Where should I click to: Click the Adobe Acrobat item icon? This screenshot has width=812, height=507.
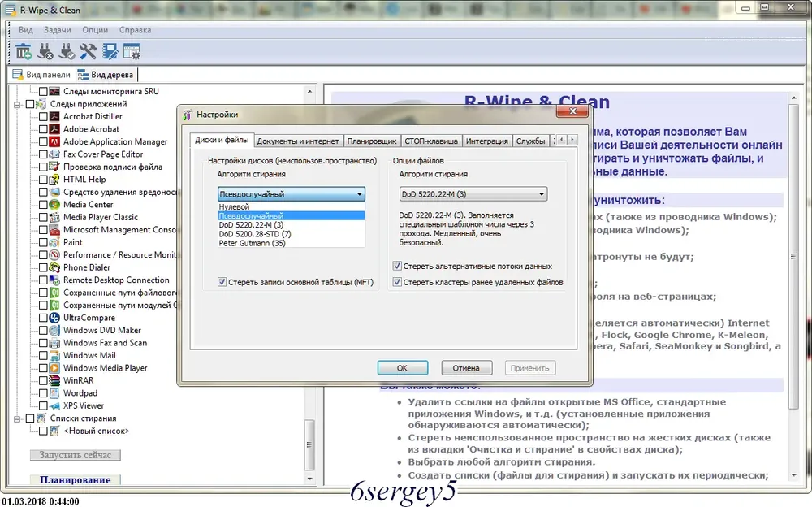tap(54, 129)
